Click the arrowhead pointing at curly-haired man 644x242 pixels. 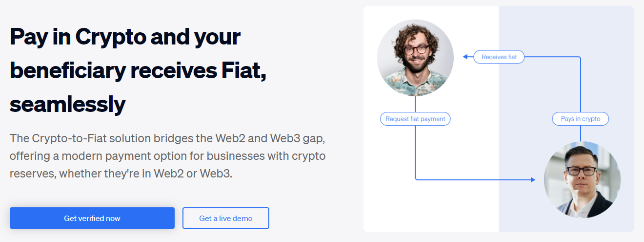[465, 57]
